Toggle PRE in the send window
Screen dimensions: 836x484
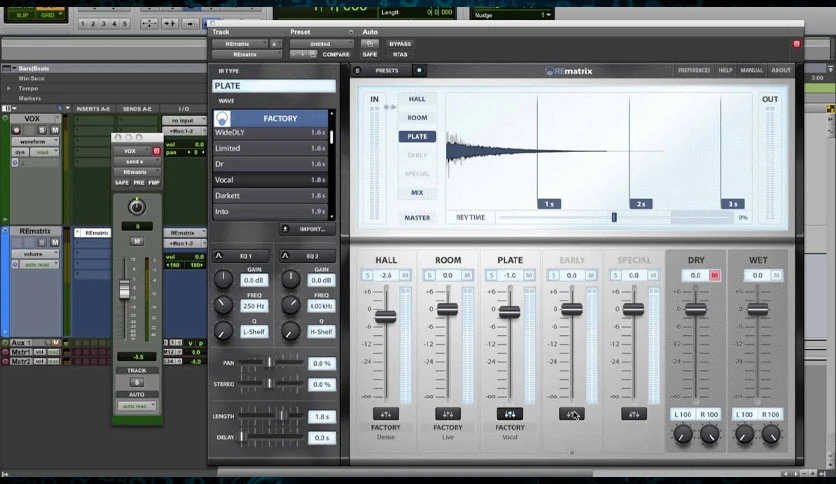coord(139,182)
